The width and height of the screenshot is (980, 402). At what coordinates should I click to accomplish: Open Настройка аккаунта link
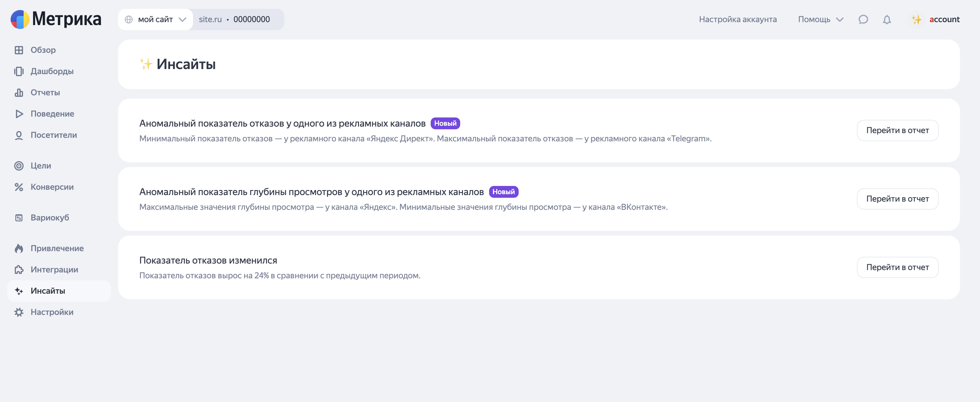point(737,19)
